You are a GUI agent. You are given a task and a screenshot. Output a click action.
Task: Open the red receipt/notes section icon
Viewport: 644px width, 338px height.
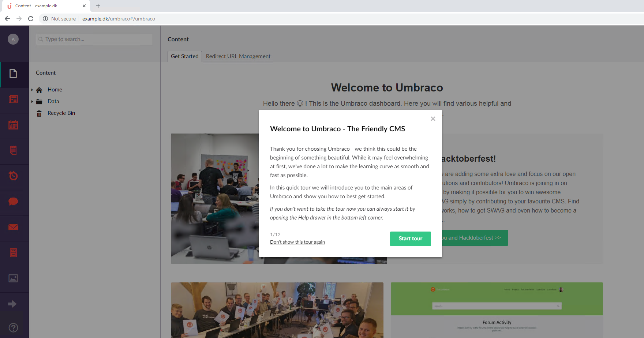pyautogui.click(x=13, y=150)
